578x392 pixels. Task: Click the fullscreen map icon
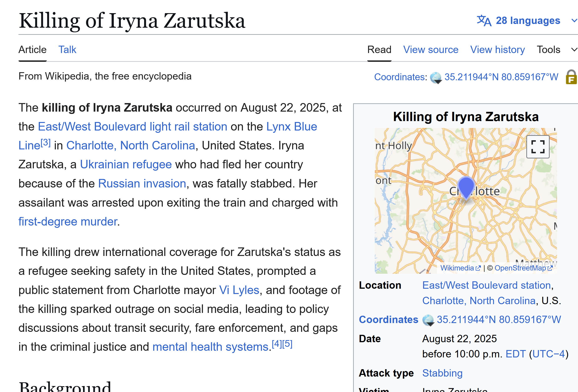tap(537, 147)
